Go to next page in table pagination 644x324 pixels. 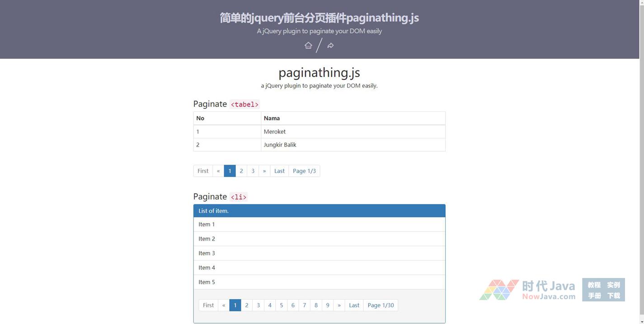tap(264, 171)
